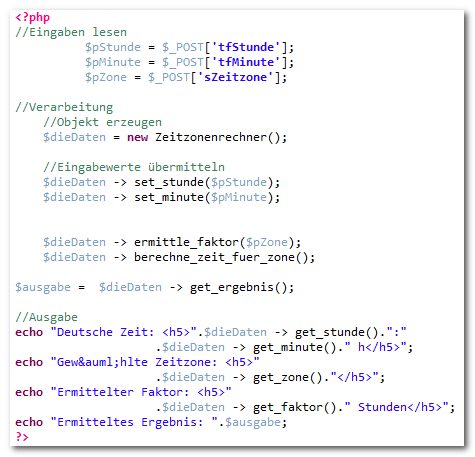Click the "Ermitteltes Ergebnis:" string text
Viewport: 475px width, 457px height.
tap(130, 422)
